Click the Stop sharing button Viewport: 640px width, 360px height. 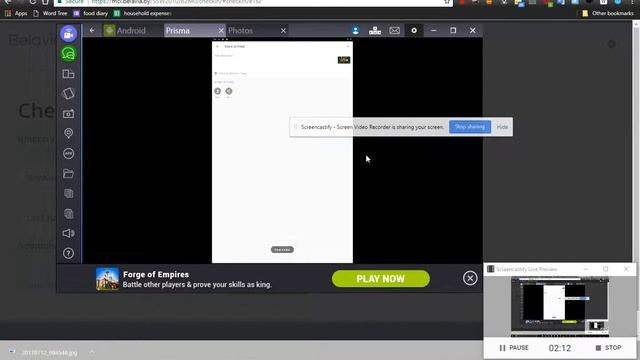click(470, 127)
